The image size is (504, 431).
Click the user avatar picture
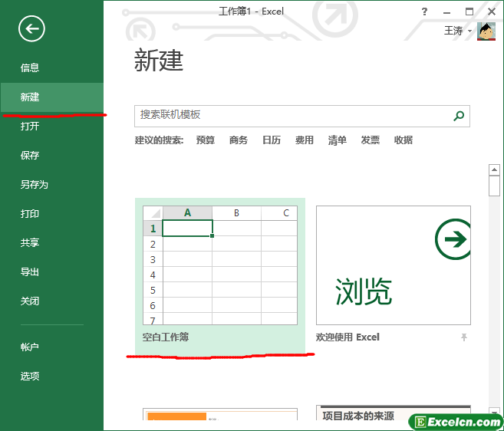point(486,31)
